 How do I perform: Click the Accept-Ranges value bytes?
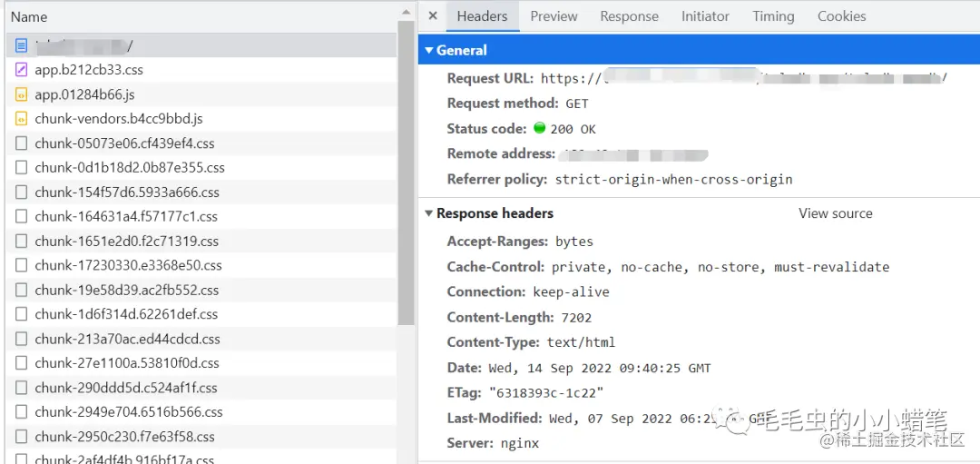[x=574, y=242]
